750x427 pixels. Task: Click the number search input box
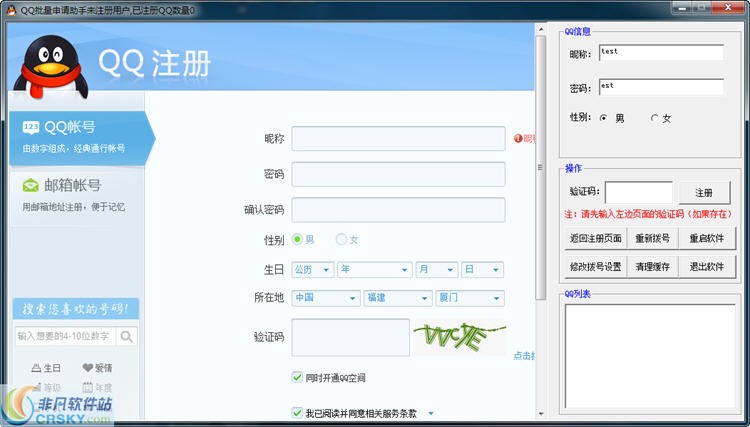[66, 336]
